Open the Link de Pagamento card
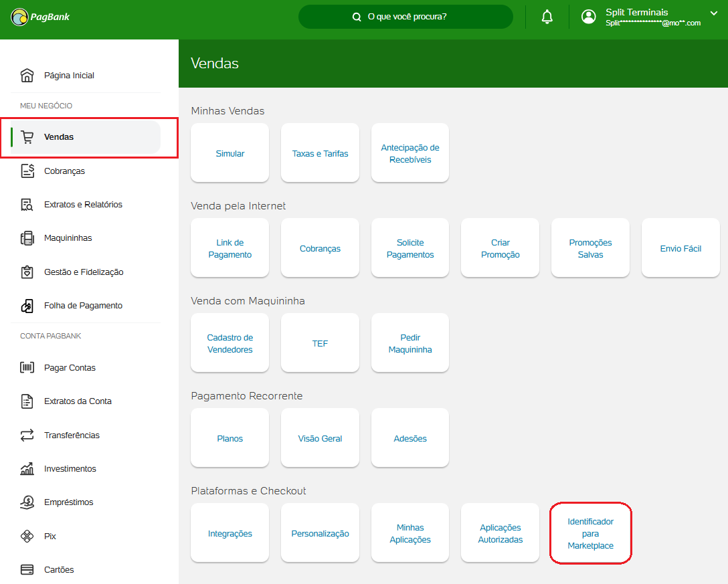Screen dimensions: 728x584 click(x=230, y=248)
